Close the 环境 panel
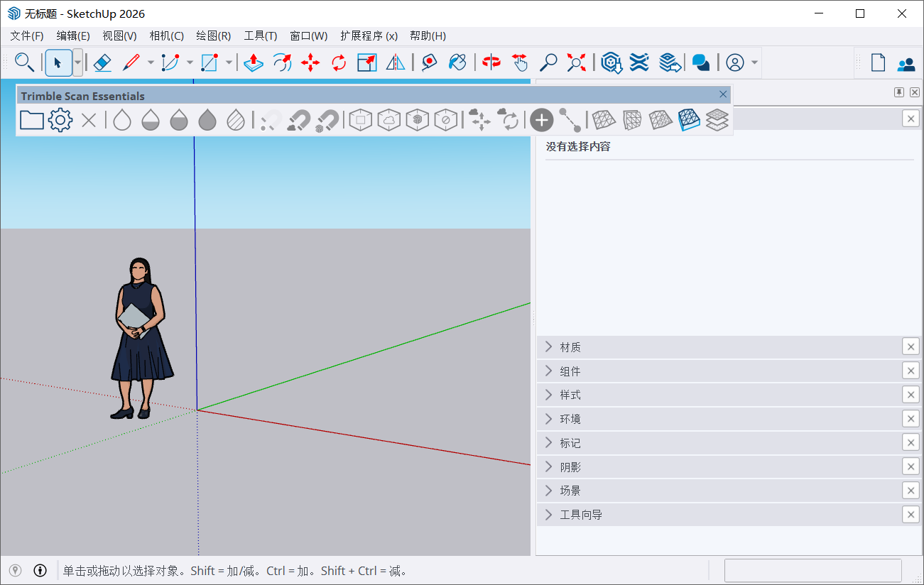The width and height of the screenshot is (924, 585). [x=911, y=419]
